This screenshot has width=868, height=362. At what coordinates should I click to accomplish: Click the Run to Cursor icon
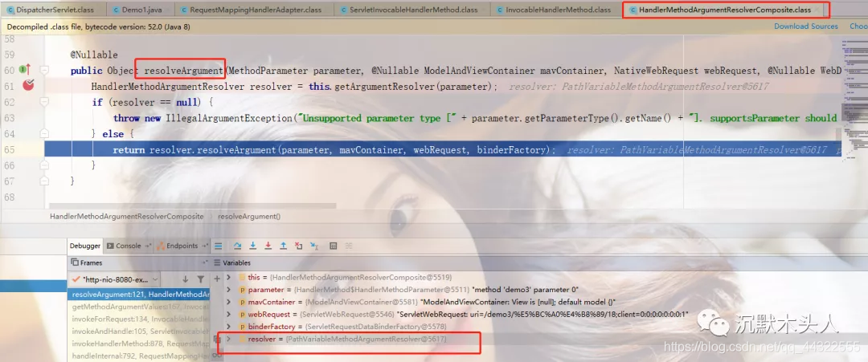[x=314, y=246]
